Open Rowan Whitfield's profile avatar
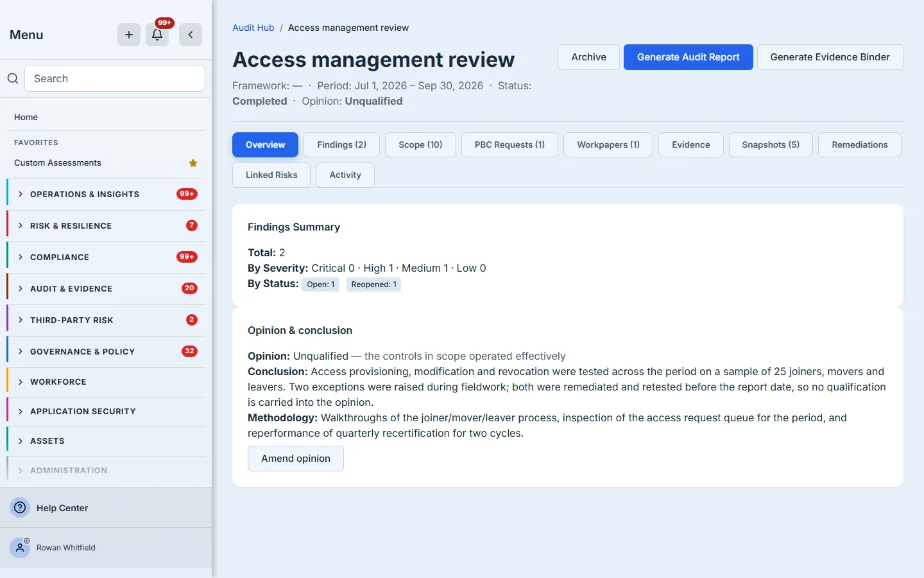The image size is (924, 578). pyautogui.click(x=20, y=548)
